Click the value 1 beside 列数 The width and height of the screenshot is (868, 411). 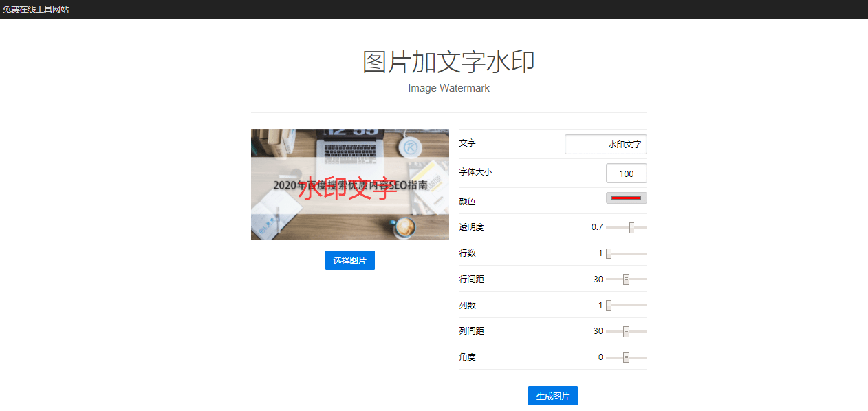[600, 306]
